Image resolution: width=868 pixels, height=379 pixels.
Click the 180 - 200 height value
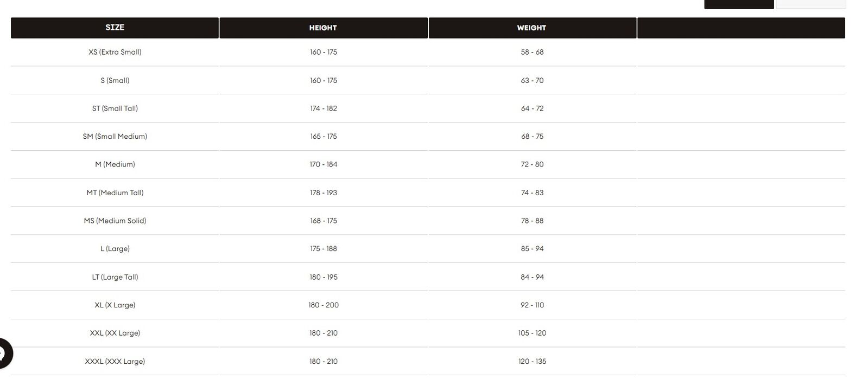[324, 305]
